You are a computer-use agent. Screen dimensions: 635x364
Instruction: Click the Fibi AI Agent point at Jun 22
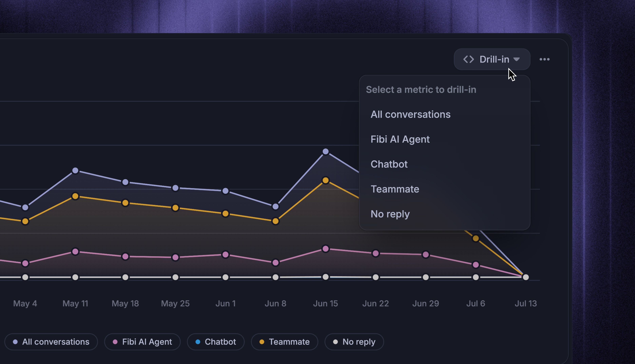pyautogui.click(x=376, y=253)
